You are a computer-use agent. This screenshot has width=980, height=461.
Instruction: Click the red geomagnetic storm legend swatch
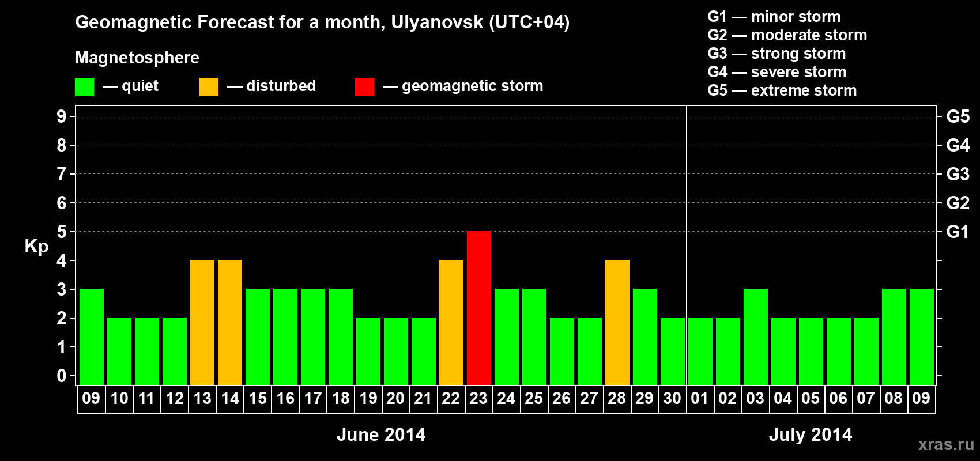click(x=364, y=87)
